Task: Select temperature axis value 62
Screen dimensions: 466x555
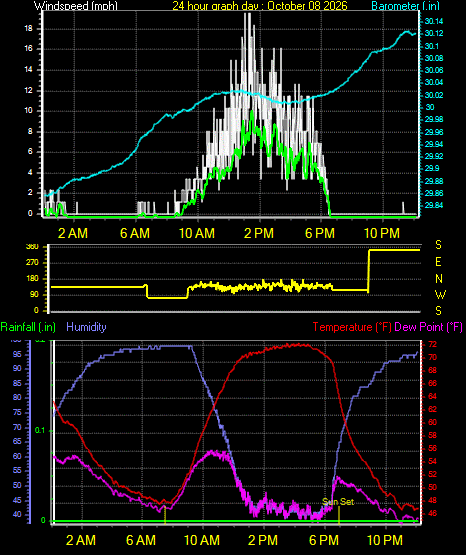Action: pyautogui.click(x=432, y=409)
